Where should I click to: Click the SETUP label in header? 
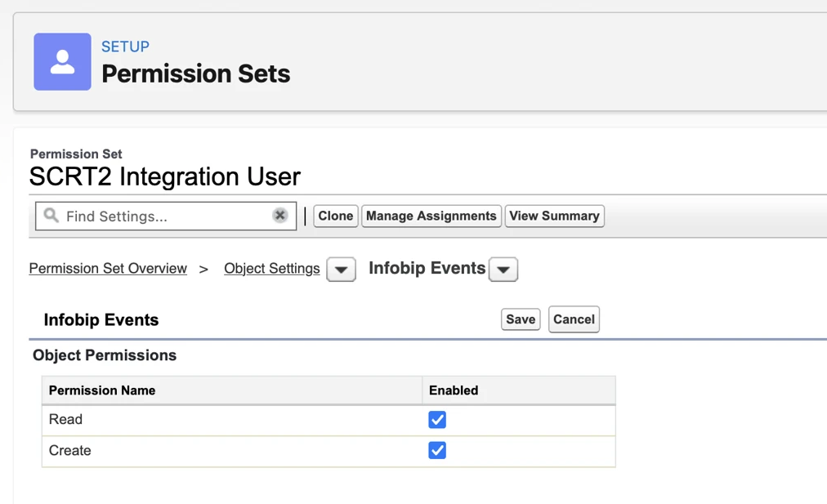pyautogui.click(x=126, y=47)
